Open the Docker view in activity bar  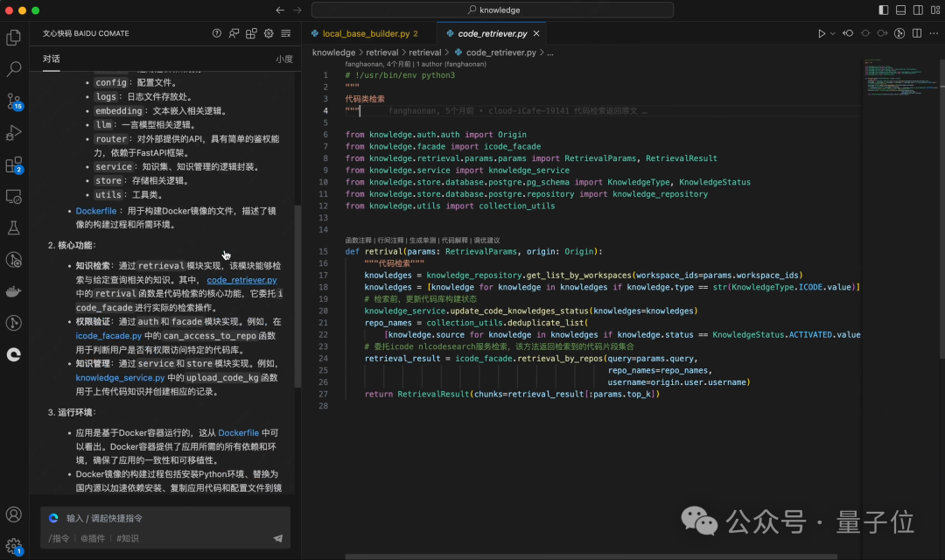tap(14, 291)
